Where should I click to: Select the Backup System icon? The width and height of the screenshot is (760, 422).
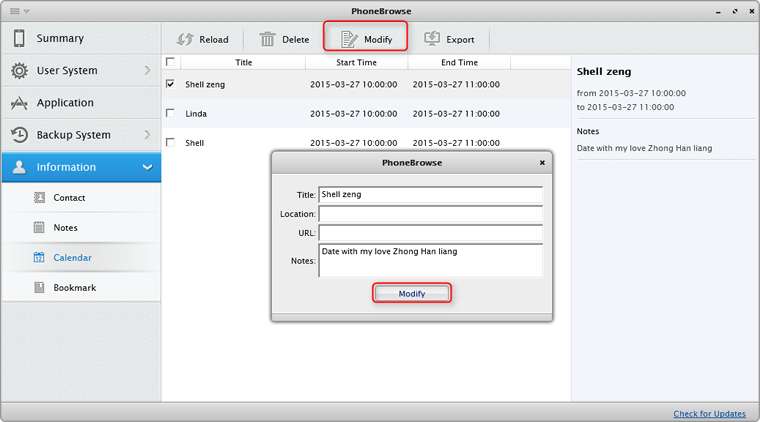tap(19, 135)
